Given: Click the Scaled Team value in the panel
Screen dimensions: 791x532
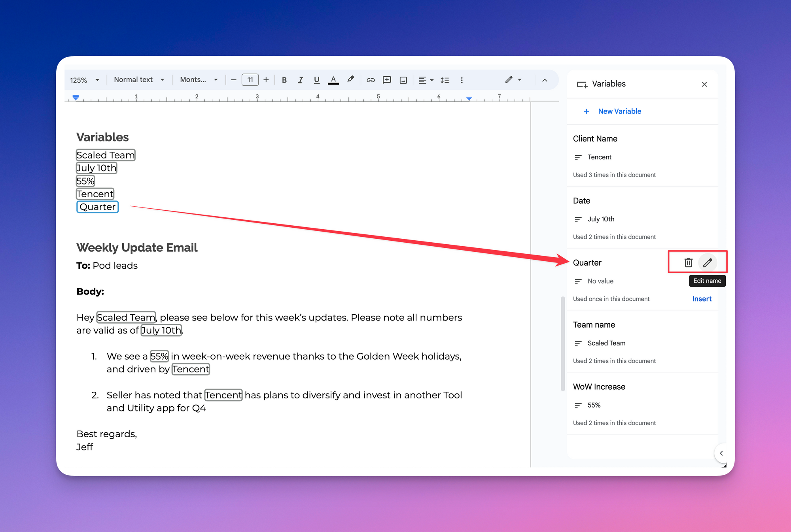Looking at the screenshot, I should pos(606,343).
